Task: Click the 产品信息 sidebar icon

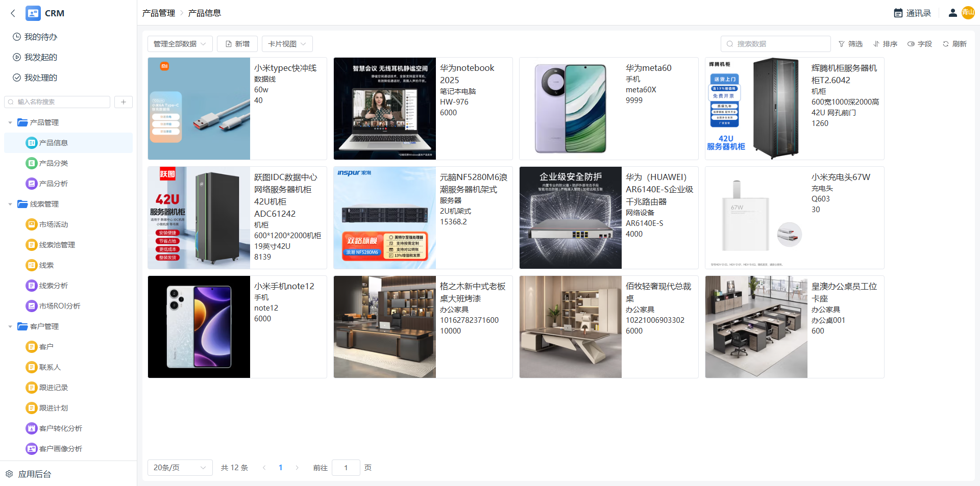Action: pos(32,143)
